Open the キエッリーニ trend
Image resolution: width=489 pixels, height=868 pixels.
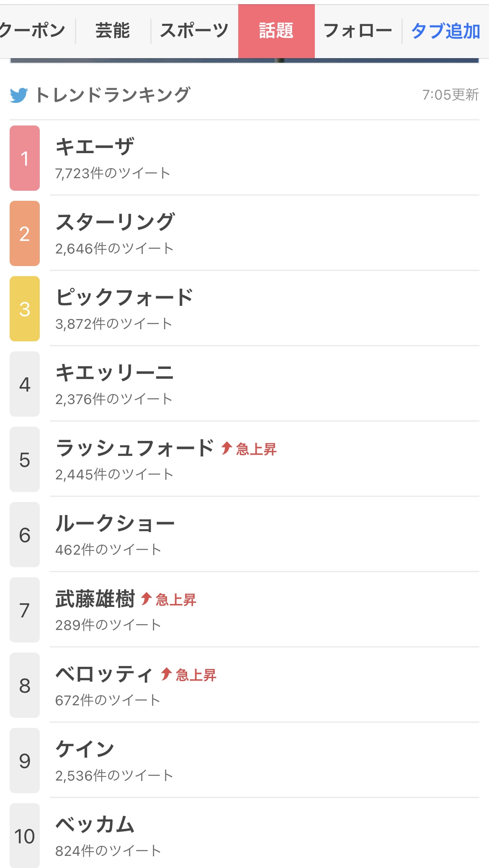pyautogui.click(x=114, y=373)
